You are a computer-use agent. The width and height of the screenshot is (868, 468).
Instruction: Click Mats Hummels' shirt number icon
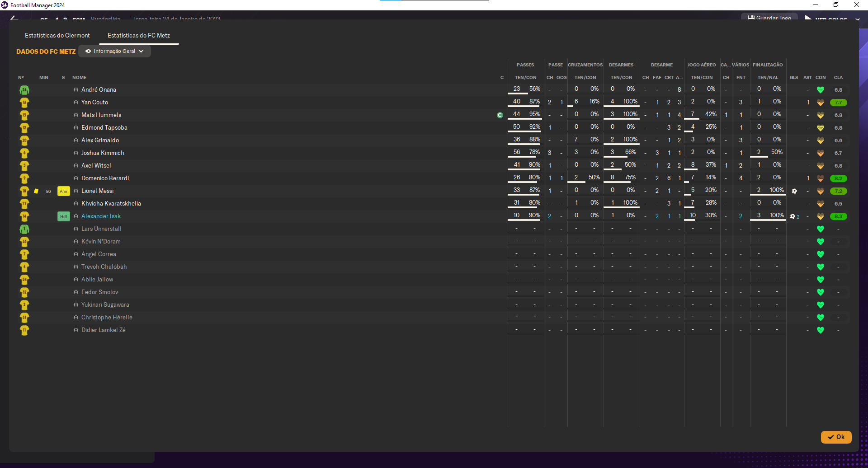click(24, 115)
